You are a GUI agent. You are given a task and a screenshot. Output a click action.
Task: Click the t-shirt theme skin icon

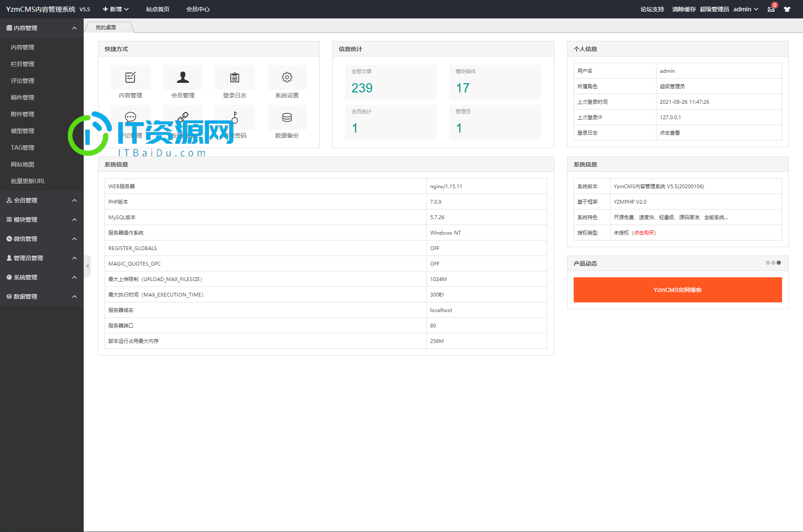(x=787, y=9)
